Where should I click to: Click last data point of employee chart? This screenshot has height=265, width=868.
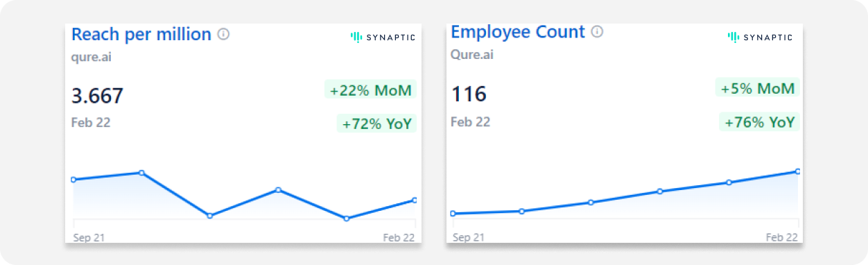click(798, 171)
